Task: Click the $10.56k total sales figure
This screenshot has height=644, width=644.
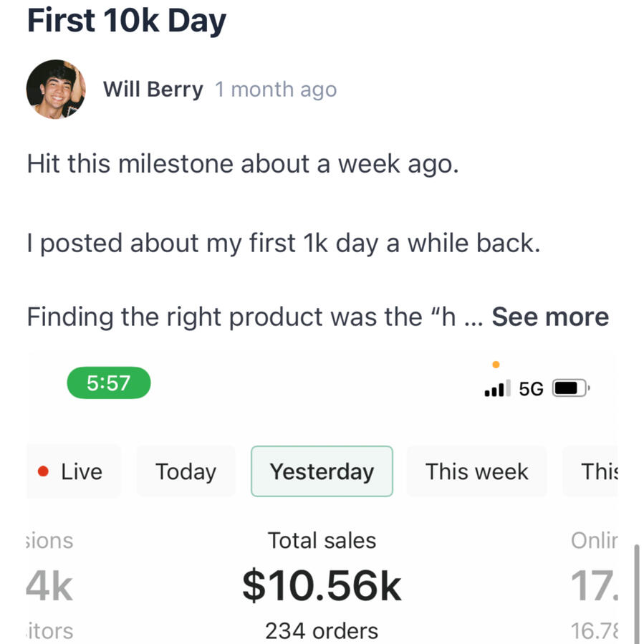Action: coord(322,585)
